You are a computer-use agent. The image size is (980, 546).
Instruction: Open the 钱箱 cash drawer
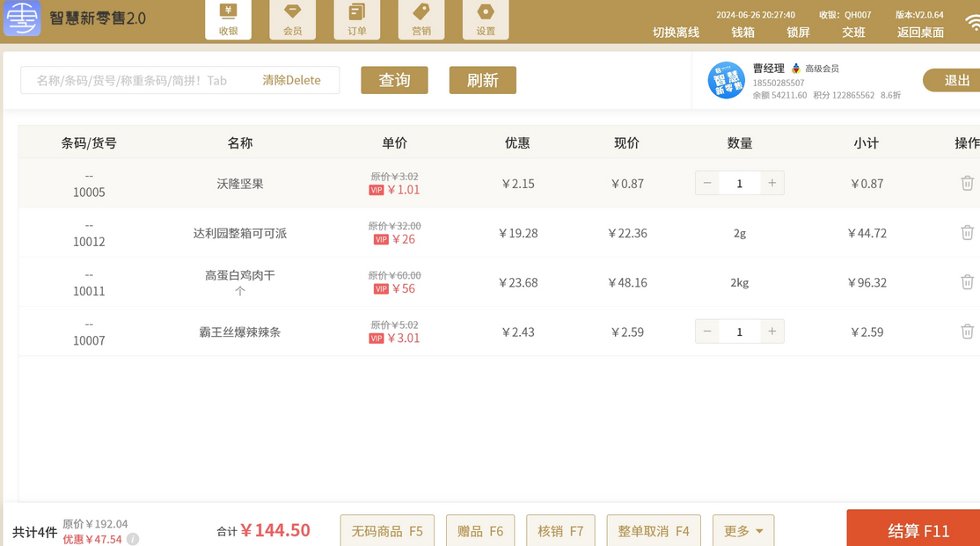pos(743,33)
